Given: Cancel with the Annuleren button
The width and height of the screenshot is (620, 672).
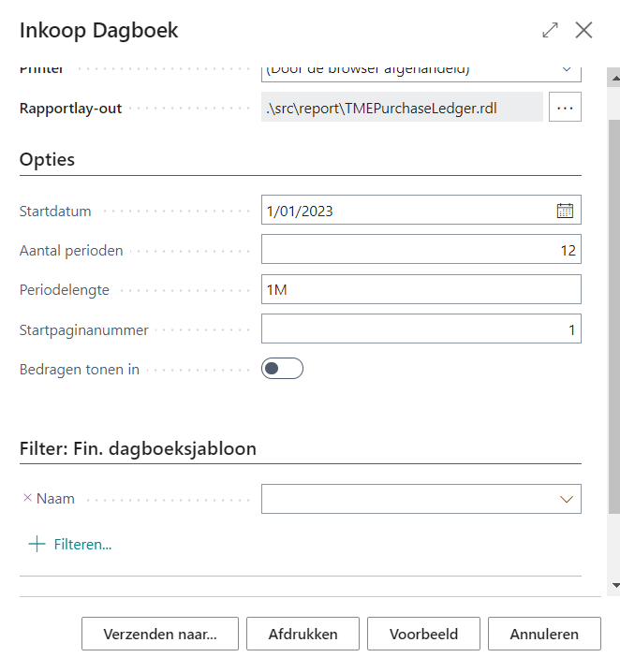Looking at the screenshot, I should (544, 634).
